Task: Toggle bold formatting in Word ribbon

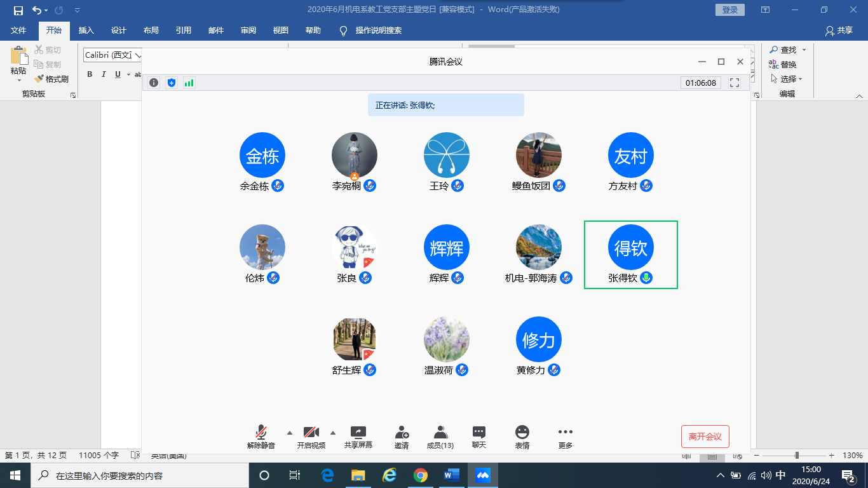Action: tap(90, 74)
